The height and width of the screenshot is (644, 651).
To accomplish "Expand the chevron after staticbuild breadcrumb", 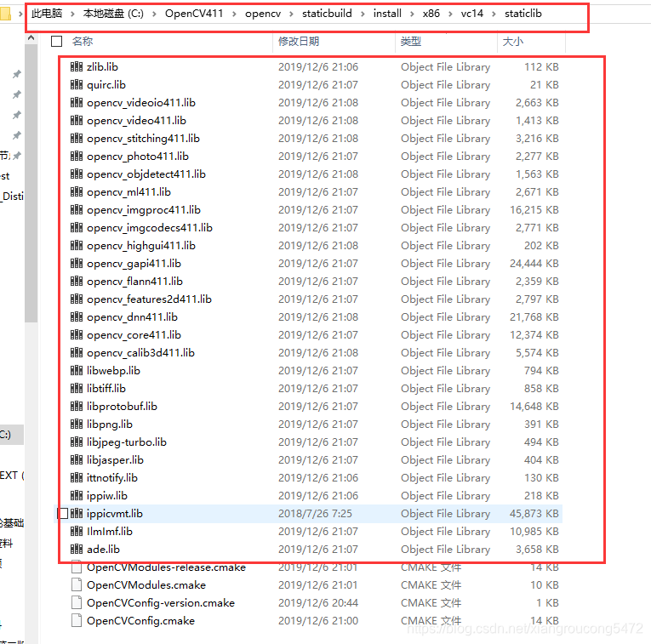I will pyautogui.click(x=363, y=14).
